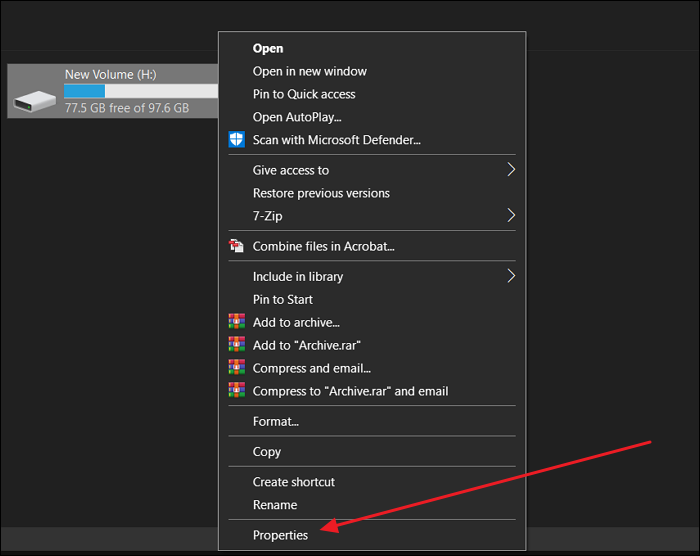Click WinRAR icon beside Add to "Archive.rar"
Image resolution: width=700 pixels, height=556 pixels.
coord(236,345)
